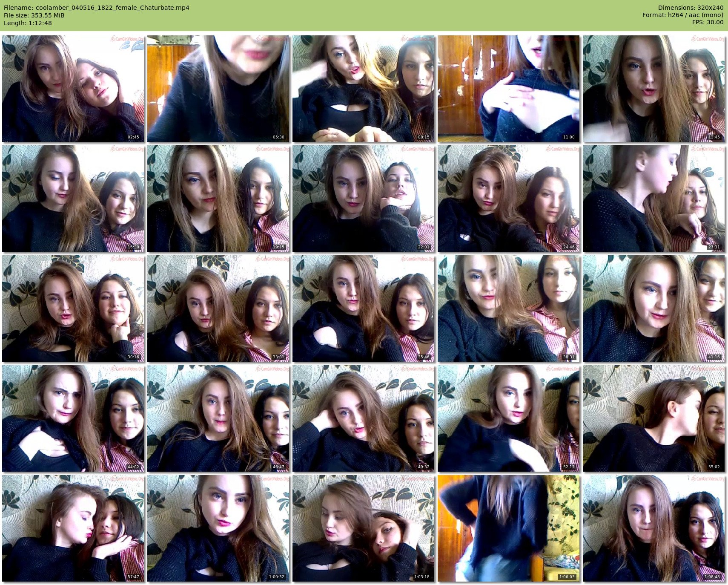This screenshot has width=728, height=585.
Task: Open the thumbnail timestamped 02:45
Action: 73,89
